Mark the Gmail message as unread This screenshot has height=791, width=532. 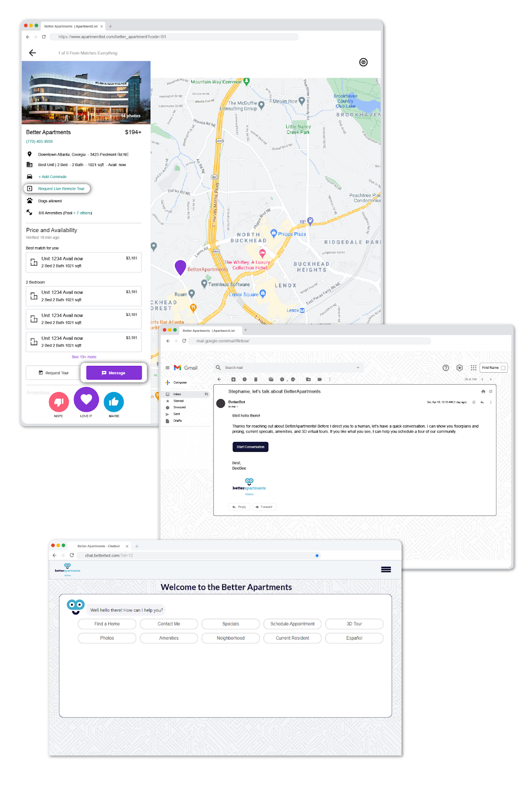[271, 379]
